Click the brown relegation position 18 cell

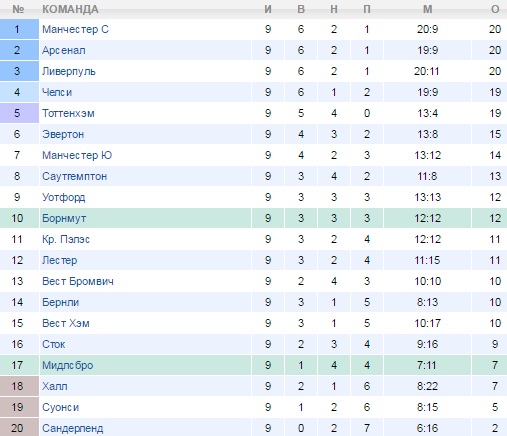coord(19,386)
